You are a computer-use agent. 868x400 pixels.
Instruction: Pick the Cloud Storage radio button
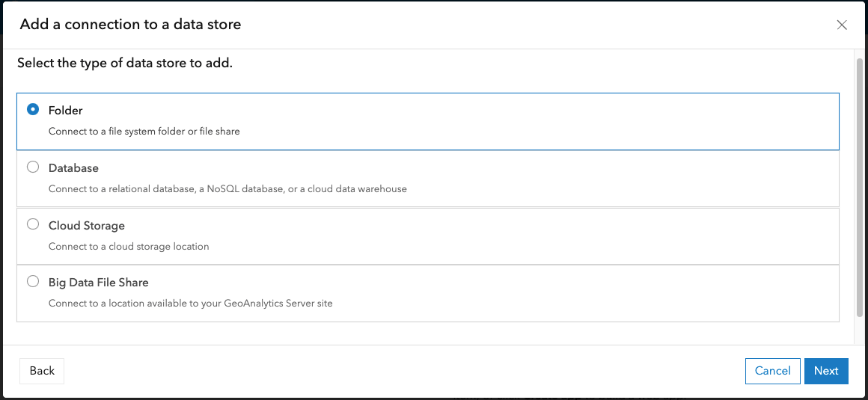point(33,224)
